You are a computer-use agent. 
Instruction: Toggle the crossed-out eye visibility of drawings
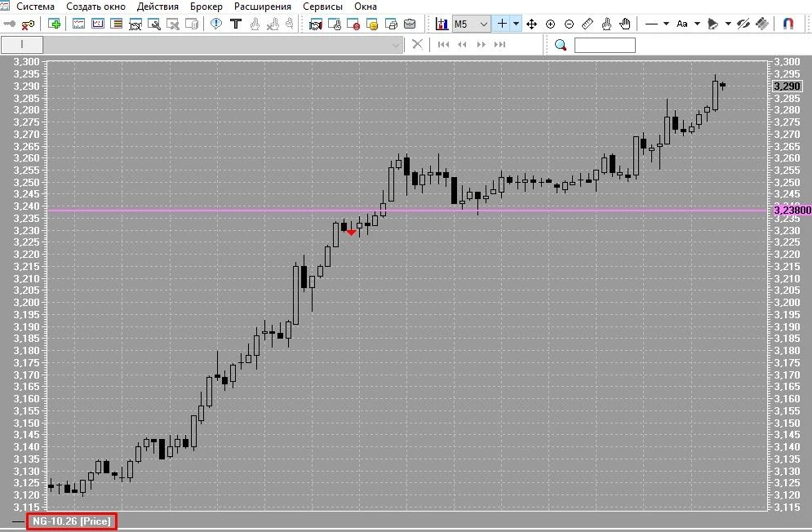[743, 24]
